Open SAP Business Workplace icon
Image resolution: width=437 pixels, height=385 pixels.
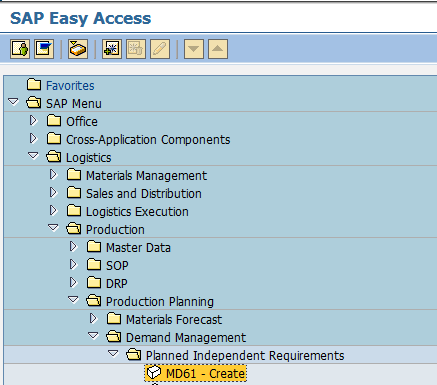[78, 49]
